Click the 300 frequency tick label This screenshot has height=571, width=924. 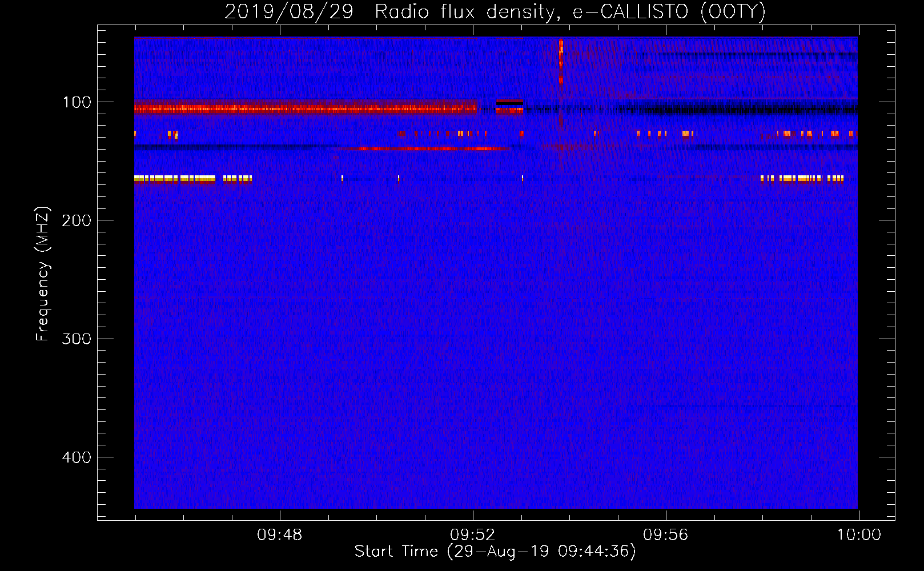coord(77,339)
